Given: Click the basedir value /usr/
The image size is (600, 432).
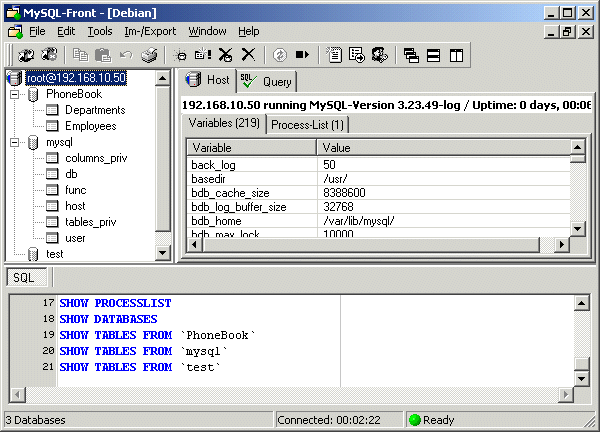Looking at the screenshot, I should click(x=335, y=179).
